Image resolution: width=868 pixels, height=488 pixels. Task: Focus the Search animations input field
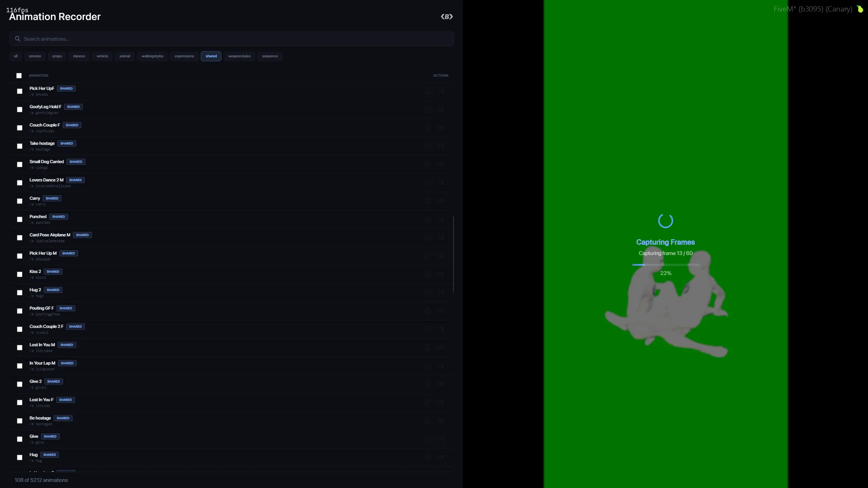pyautogui.click(x=234, y=39)
